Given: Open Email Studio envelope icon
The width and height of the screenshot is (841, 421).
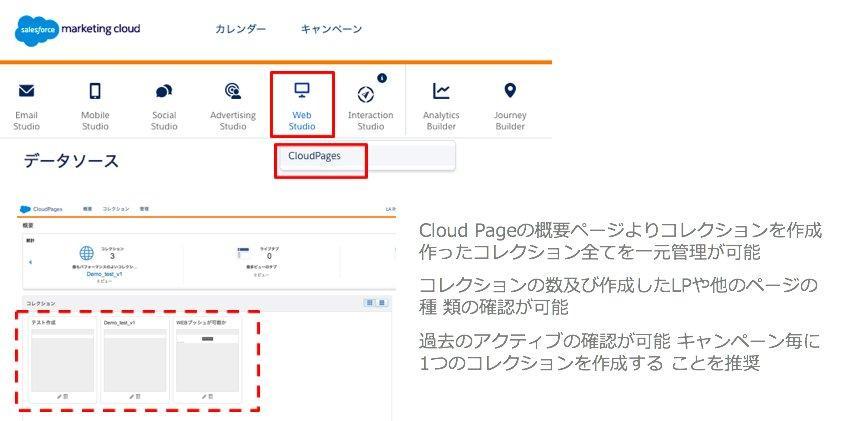Looking at the screenshot, I should 26,91.
